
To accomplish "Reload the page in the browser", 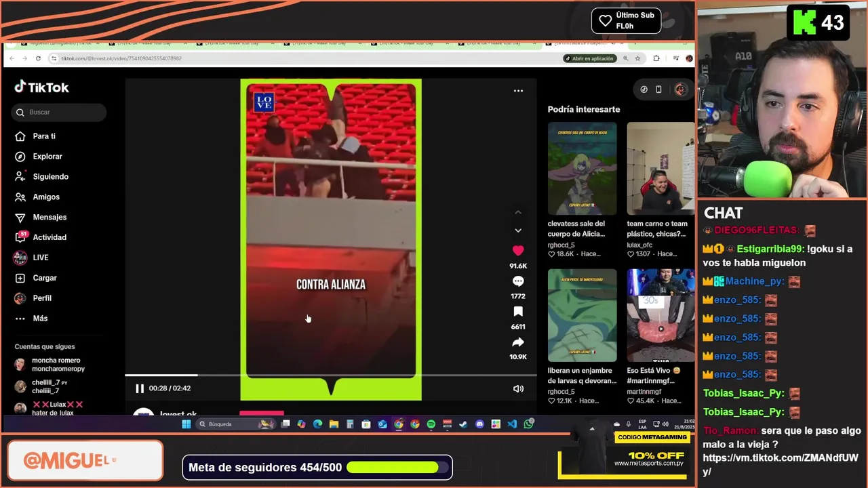I will point(38,58).
